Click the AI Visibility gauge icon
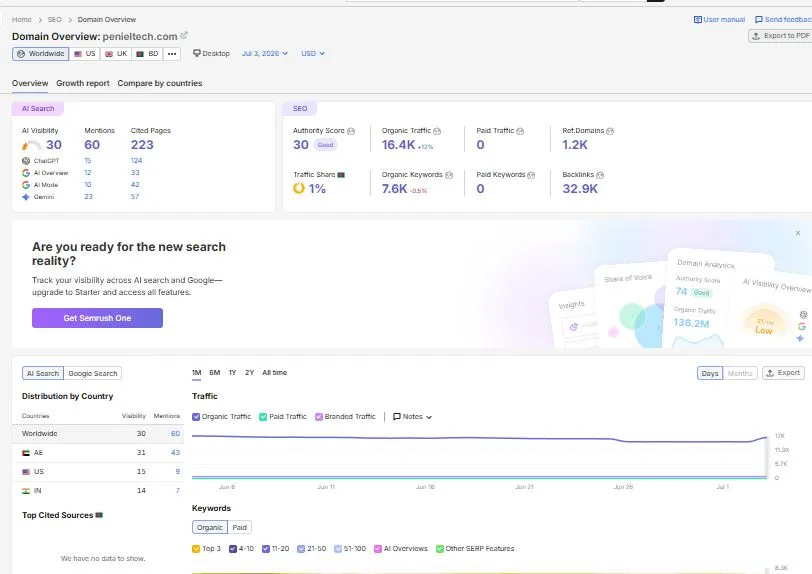 pos(32,145)
